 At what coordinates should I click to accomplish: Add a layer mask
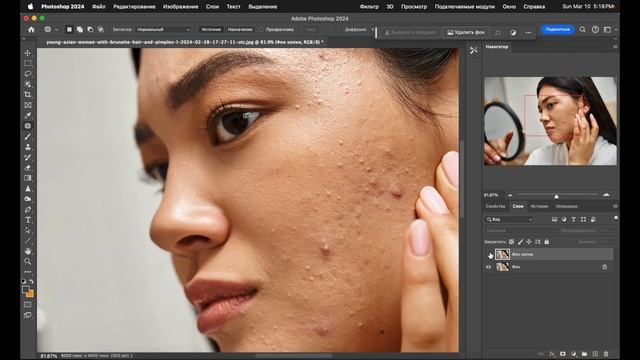pyautogui.click(x=563, y=354)
